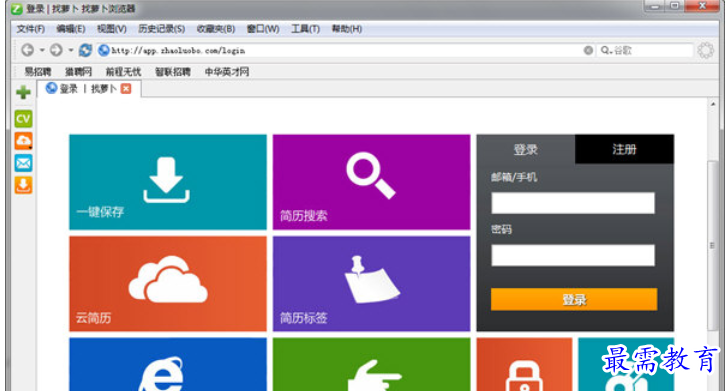Open the 一键保存 tile
The image size is (726, 391).
[x=168, y=182]
